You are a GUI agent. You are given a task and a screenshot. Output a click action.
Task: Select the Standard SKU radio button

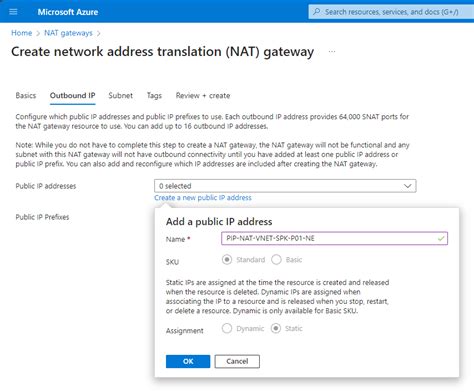227,260
